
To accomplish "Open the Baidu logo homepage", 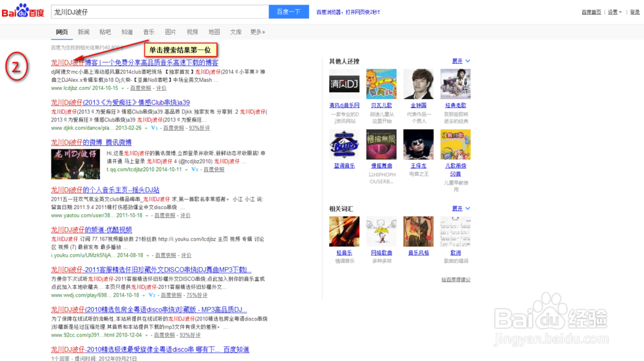I will (x=23, y=11).
